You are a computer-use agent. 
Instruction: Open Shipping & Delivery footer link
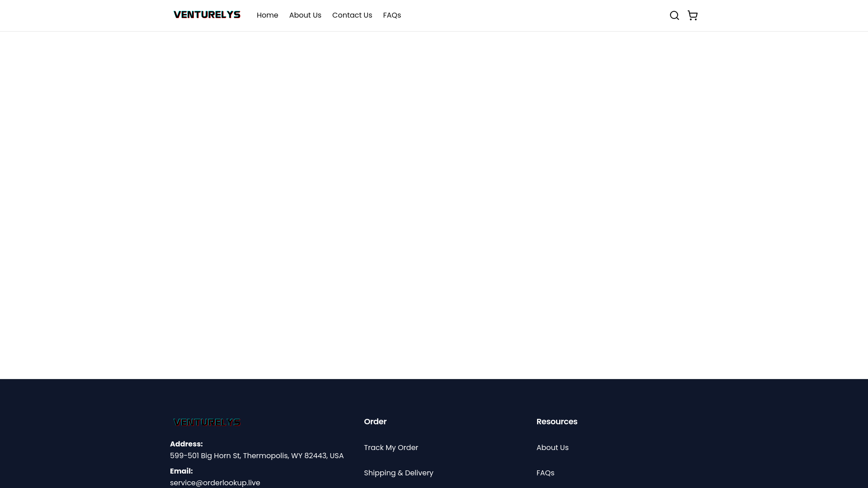[399, 473]
